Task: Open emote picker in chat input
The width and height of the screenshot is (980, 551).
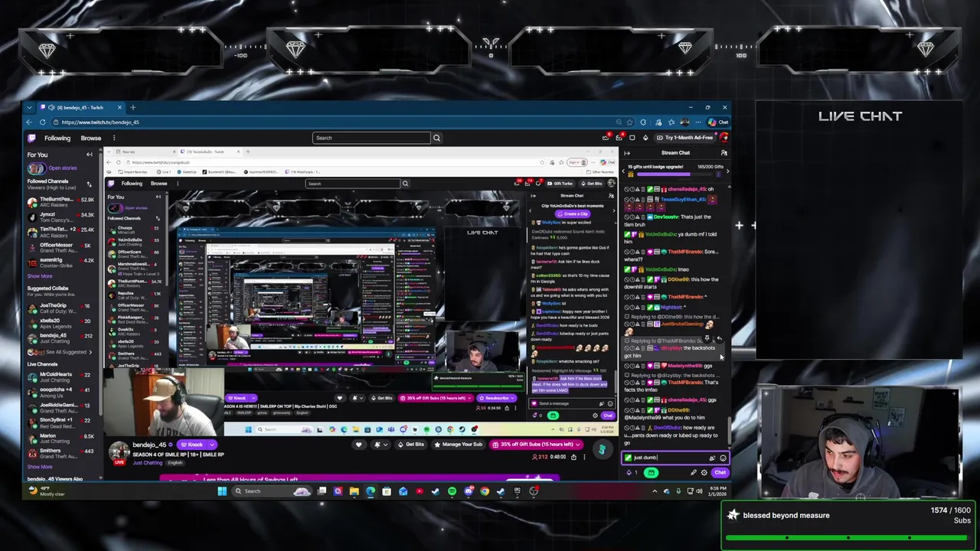Action: tap(723, 458)
